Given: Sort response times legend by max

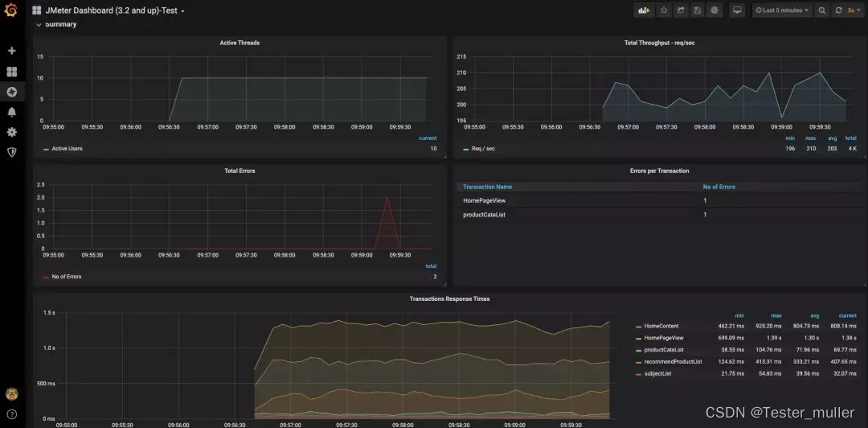Looking at the screenshot, I should tap(776, 315).
